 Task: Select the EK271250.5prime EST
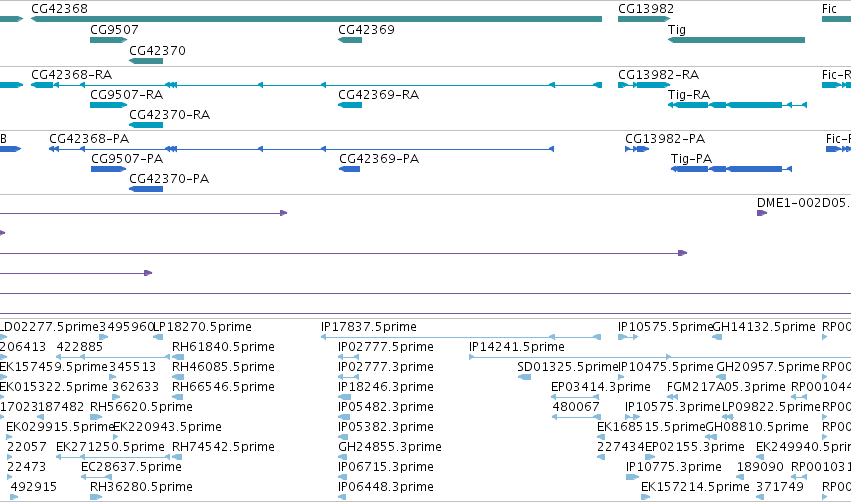113,457
